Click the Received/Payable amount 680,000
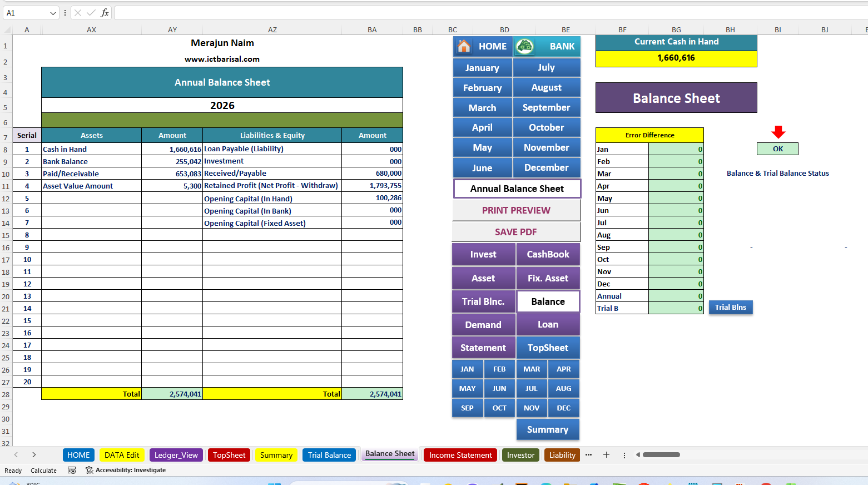Viewport: 868px width, 485px height. tap(372, 174)
